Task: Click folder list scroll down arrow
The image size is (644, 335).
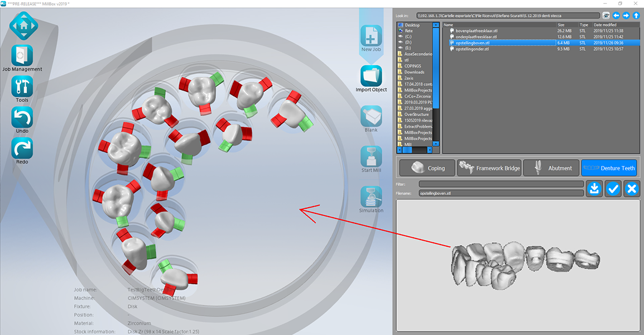Action: (x=436, y=144)
